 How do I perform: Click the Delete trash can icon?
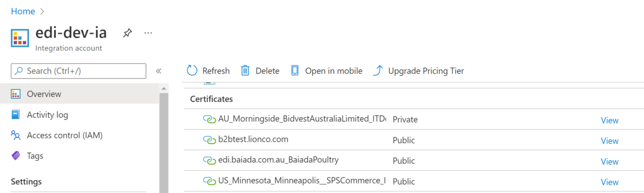pos(245,71)
